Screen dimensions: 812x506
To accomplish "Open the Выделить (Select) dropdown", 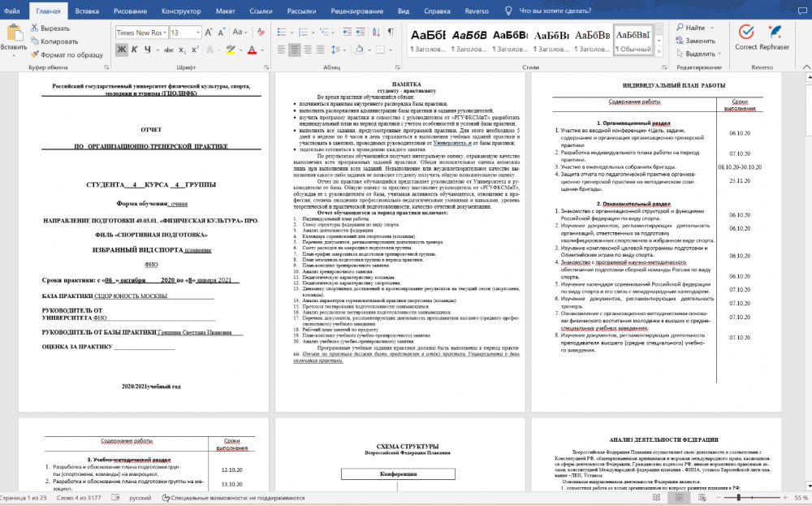I will pos(698,54).
